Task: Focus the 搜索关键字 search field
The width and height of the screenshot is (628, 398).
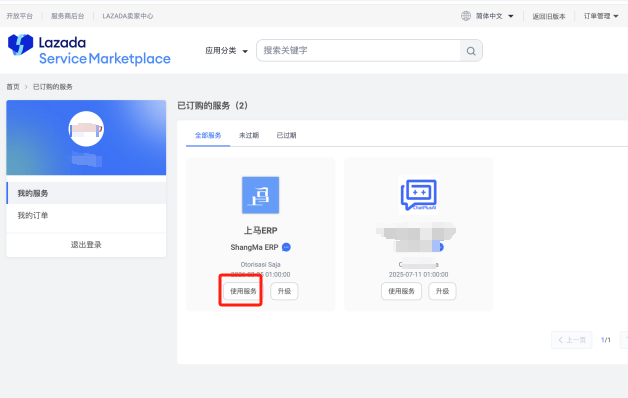Action: coord(358,50)
